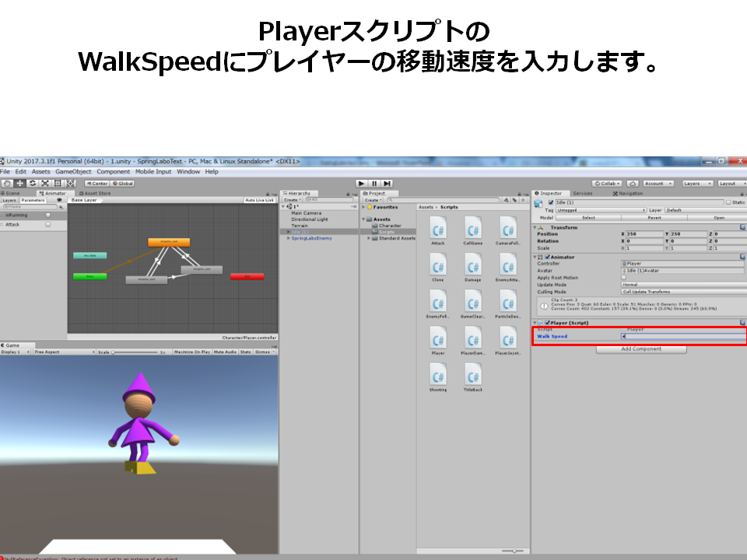This screenshot has height=560, width=747.
Task: Click the Model Select button
Action: 588,218
